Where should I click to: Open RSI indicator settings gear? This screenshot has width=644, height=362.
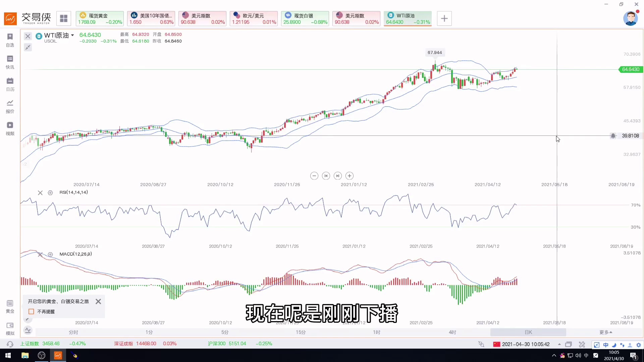pos(50,193)
